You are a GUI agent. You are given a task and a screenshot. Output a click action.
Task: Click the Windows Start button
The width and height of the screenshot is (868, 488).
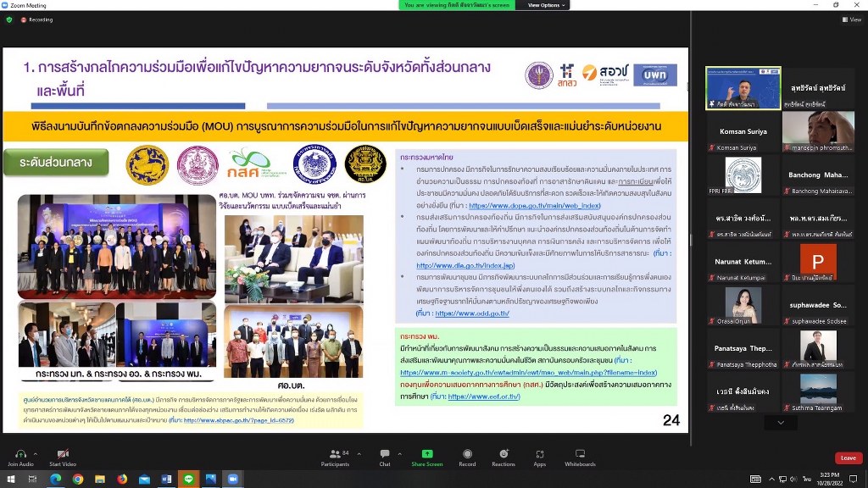coord(10,480)
